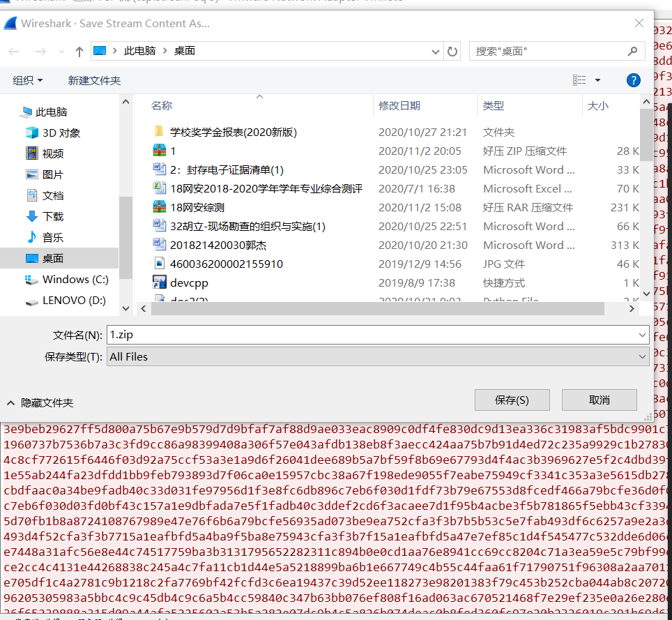Select the file 2：封存电子证据清单(1)
The height and width of the screenshot is (620, 672).
pos(227,169)
